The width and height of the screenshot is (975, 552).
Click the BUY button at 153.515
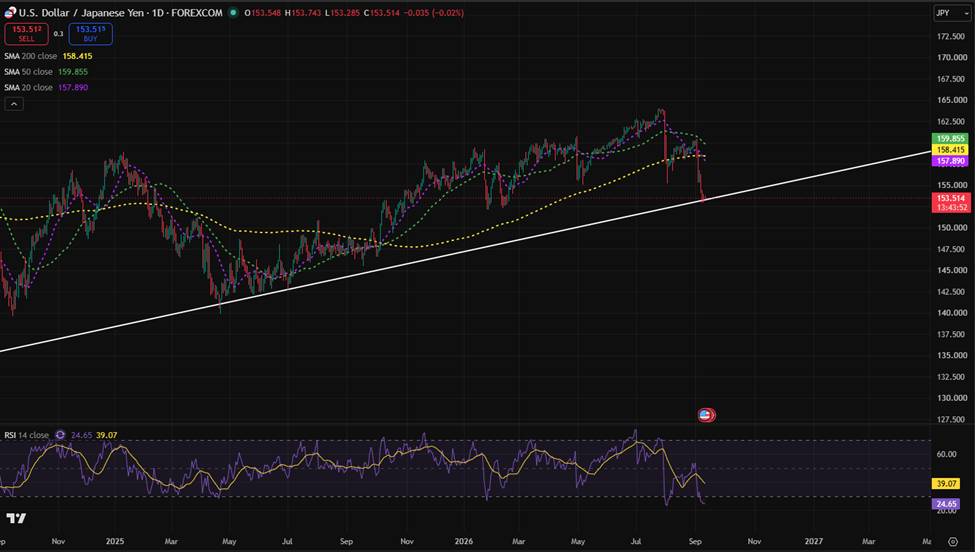tap(90, 34)
